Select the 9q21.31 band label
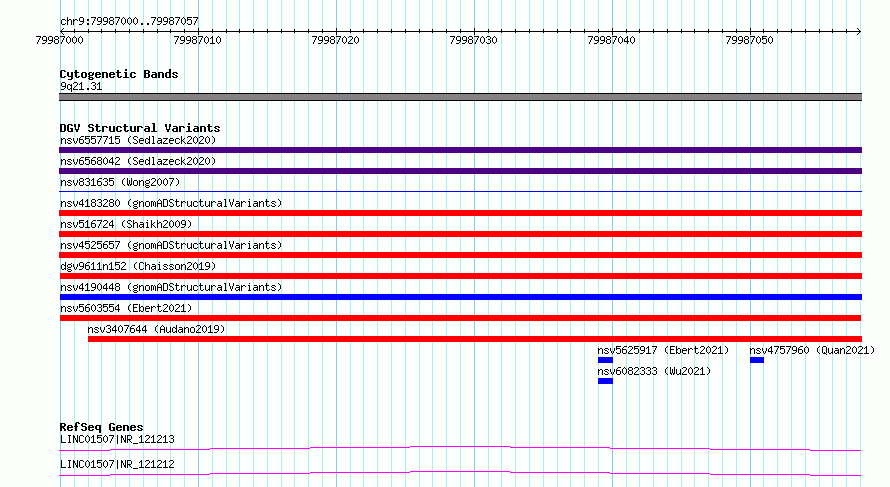 [81, 86]
